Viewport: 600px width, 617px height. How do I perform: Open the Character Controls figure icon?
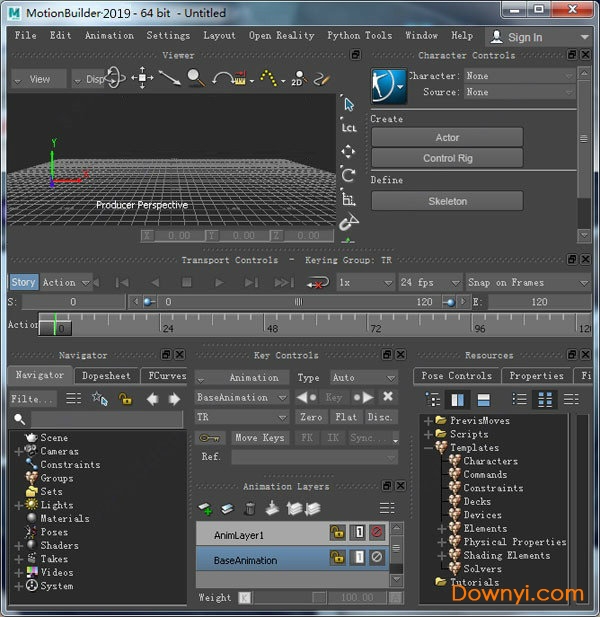388,86
